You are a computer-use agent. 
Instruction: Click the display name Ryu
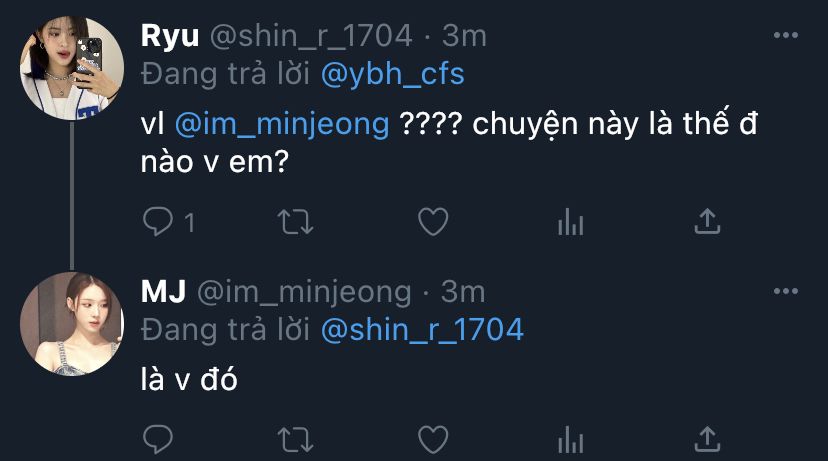point(170,35)
